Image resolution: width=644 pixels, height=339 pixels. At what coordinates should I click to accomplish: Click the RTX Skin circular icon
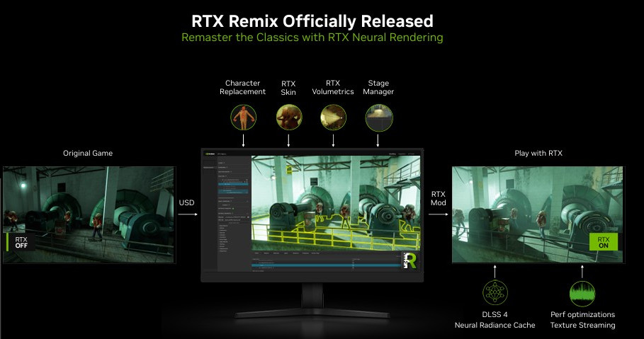[289, 117]
